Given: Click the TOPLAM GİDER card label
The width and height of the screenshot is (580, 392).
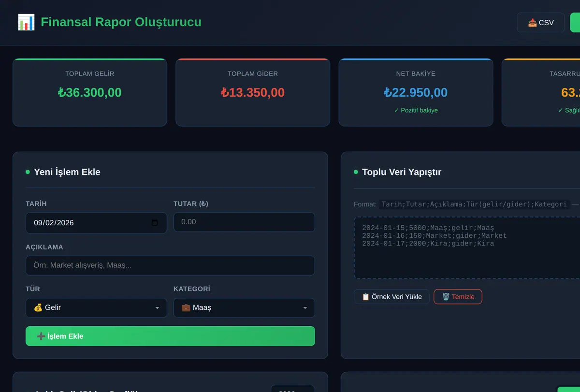Looking at the screenshot, I should [253, 74].
